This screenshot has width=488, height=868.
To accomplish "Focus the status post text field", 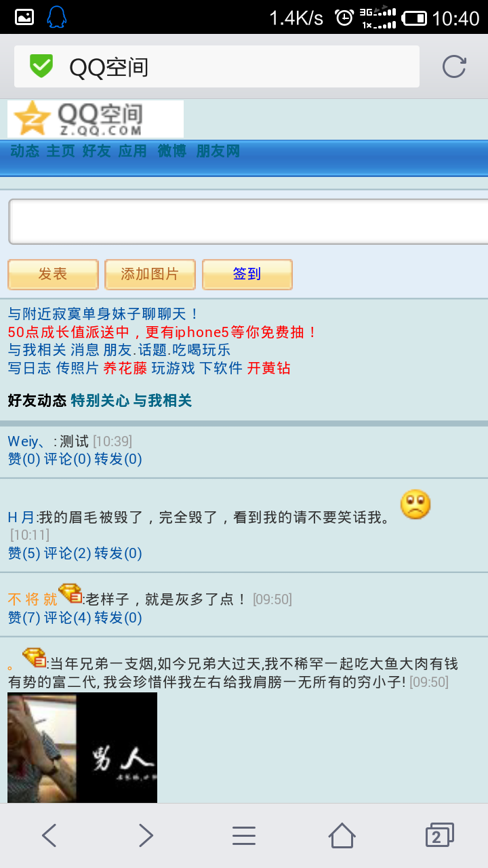I will (x=248, y=222).
